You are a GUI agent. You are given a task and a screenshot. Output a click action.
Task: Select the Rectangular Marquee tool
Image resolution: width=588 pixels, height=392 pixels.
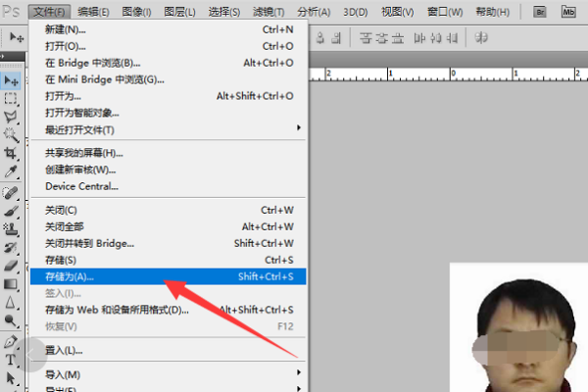coord(12,99)
